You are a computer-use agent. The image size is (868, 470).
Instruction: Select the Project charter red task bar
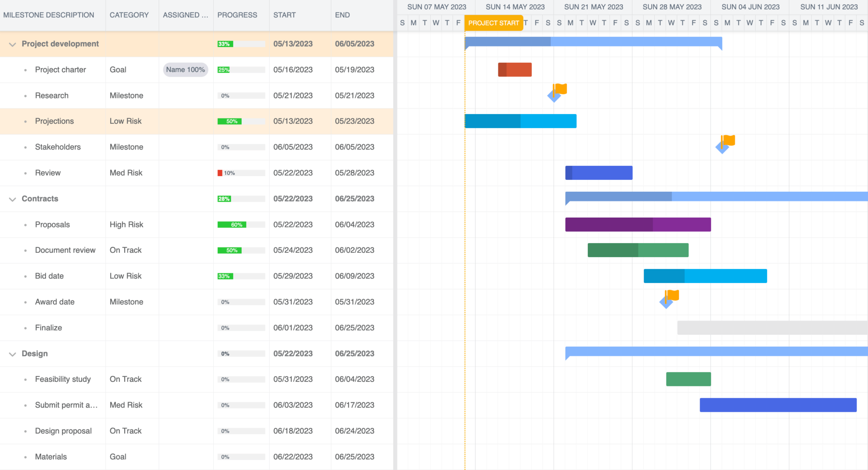click(515, 70)
